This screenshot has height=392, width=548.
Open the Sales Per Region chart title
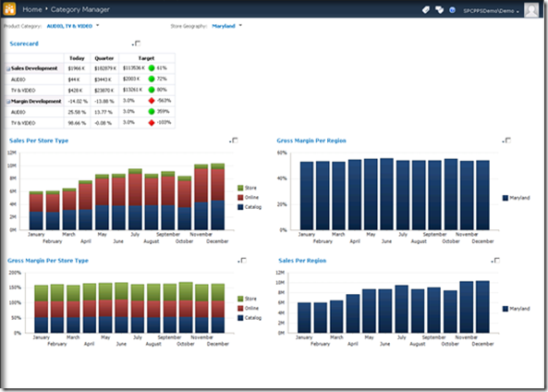click(x=302, y=261)
